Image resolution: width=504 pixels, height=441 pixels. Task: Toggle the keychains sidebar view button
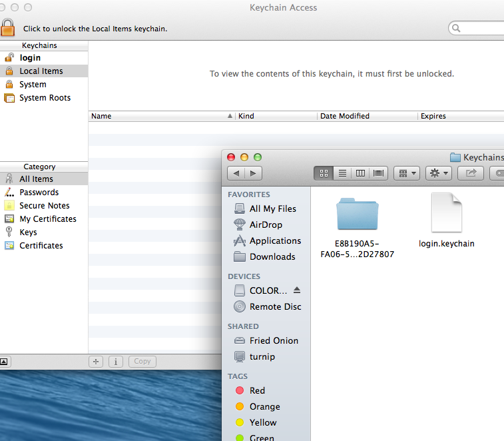pos(5,362)
